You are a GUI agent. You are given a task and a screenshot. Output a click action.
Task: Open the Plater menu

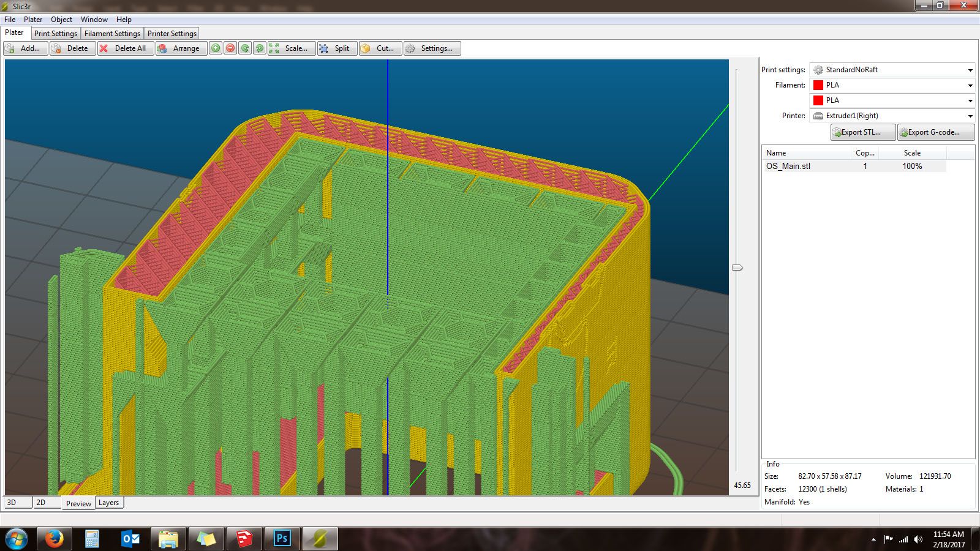point(33,20)
